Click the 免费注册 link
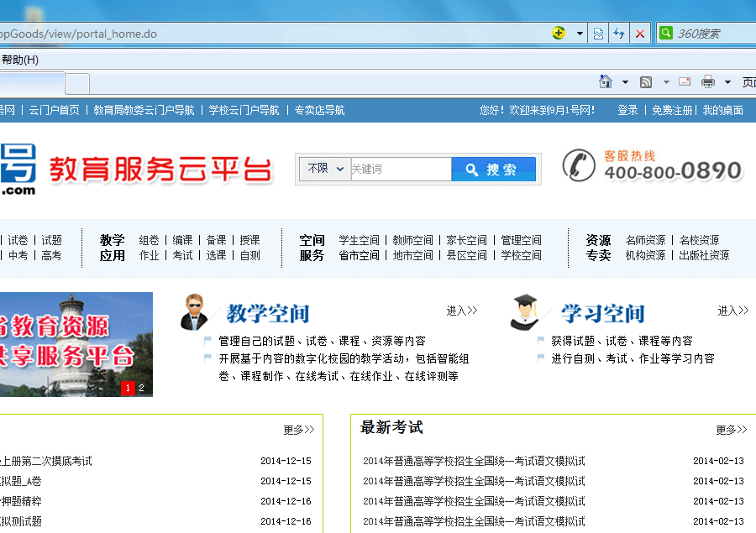The height and width of the screenshot is (533, 756). click(x=672, y=110)
